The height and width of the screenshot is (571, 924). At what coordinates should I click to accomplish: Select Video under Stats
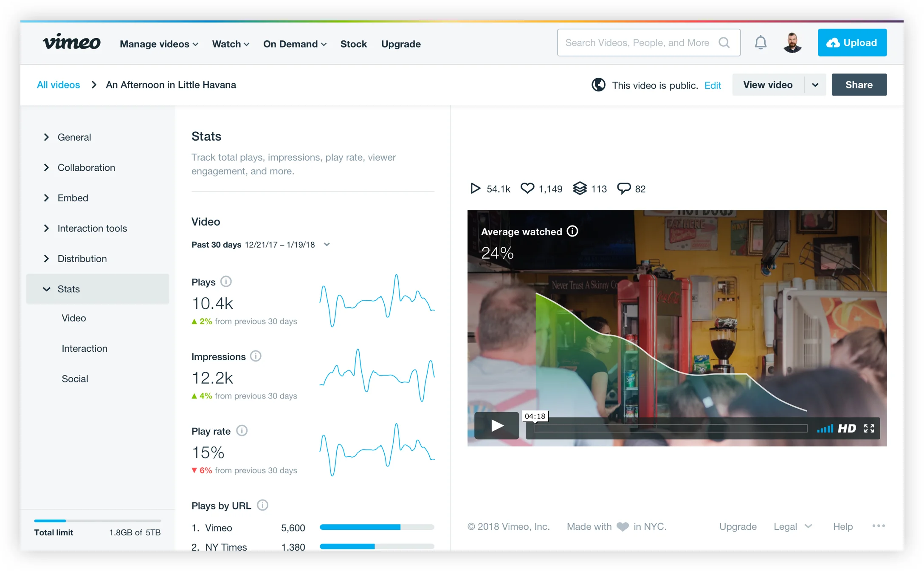74,318
